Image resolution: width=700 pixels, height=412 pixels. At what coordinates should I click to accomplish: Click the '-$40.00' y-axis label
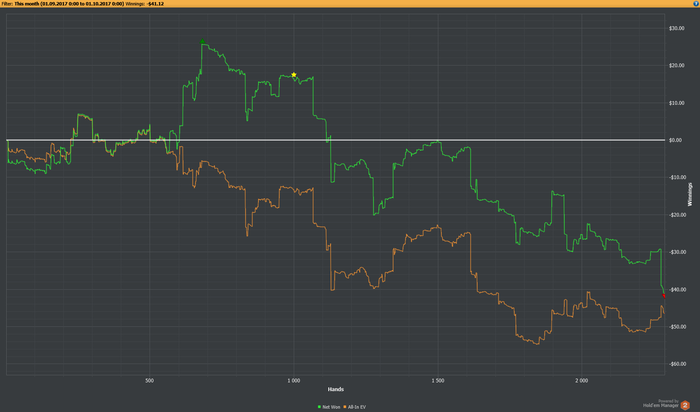[677, 290]
